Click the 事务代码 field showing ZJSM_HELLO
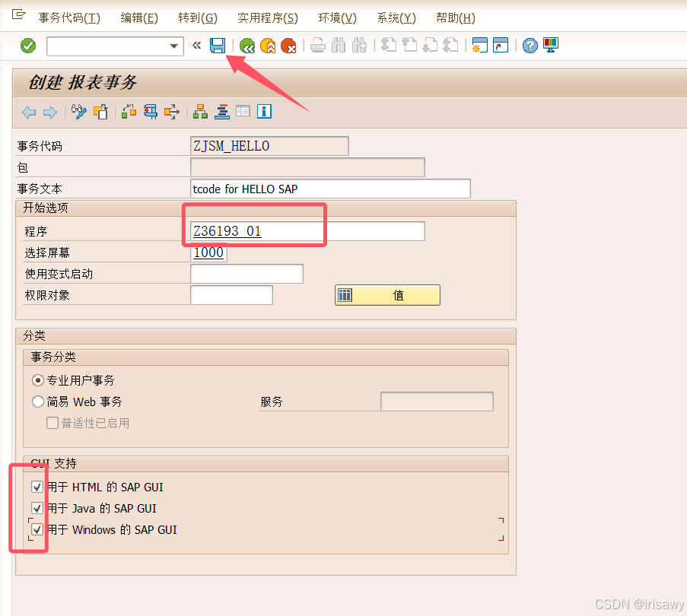687x616 pixels. click(269, 146)
